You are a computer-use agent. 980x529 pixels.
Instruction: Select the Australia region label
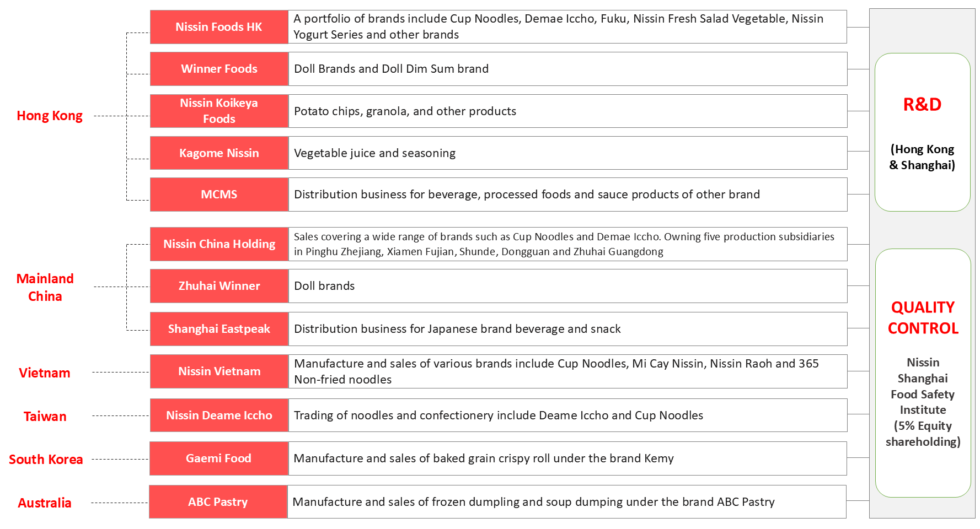(x=45, y=503)
